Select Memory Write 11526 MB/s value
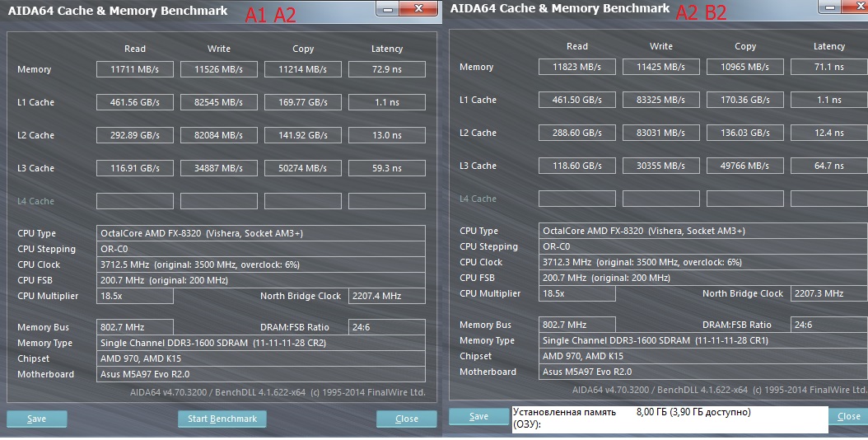This screenshot has height=440, width=868. click(x=219, y=69)
